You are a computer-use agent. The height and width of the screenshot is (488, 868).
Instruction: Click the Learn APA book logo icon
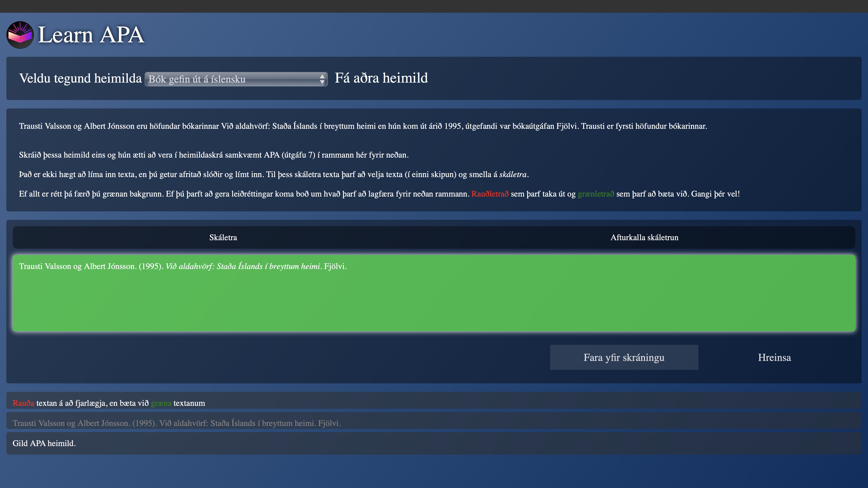(20, 35)
